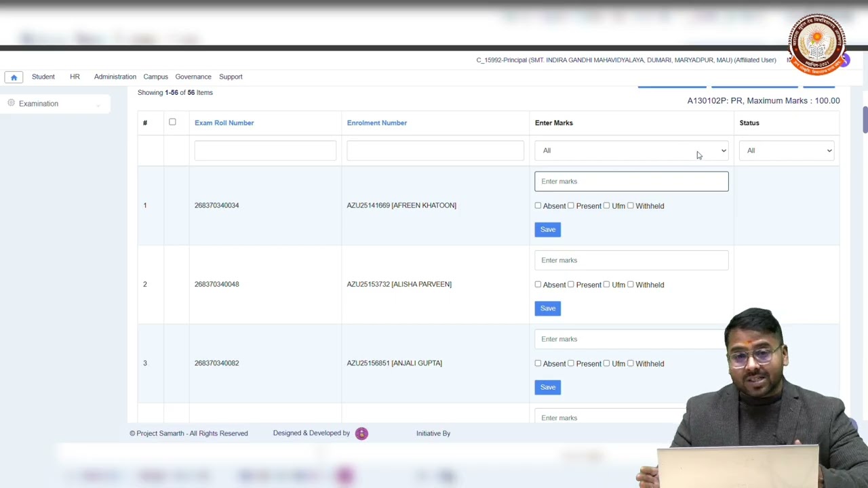This screenshot has height=488, width=868.
Task: Check Withheld for Anjali Gupta
Action: coord(631,363)
